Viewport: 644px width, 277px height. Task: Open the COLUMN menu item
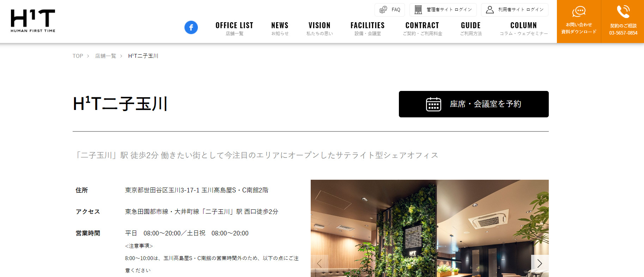point(524,29)
